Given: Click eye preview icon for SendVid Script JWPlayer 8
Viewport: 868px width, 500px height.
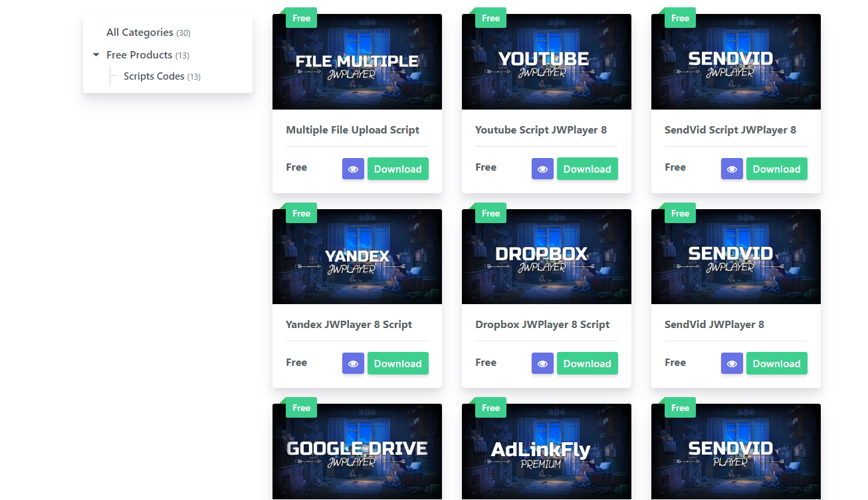Looking at the screenshot, I should click(x=732, y=169).
